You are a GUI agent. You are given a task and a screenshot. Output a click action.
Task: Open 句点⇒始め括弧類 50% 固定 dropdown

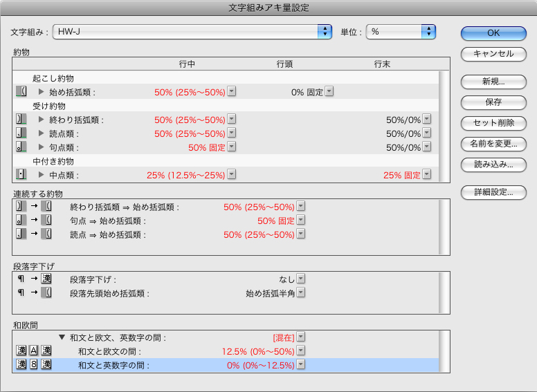coord(301,221)
